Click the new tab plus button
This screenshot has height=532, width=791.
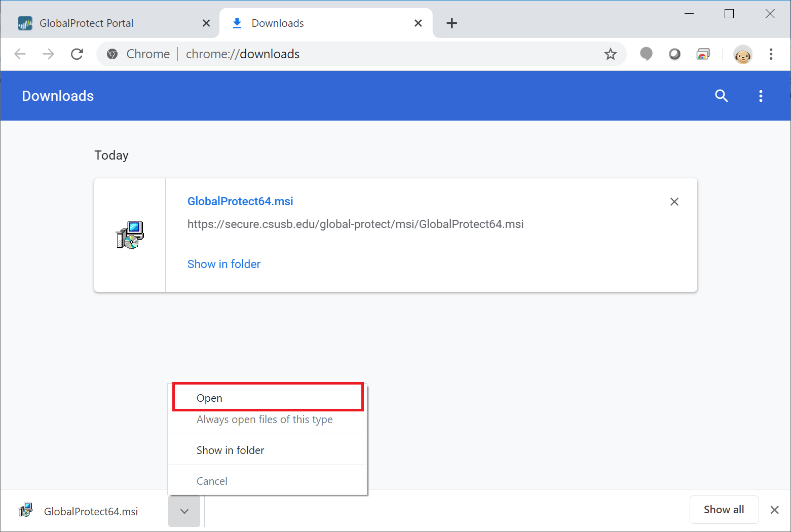pos(451,23)
